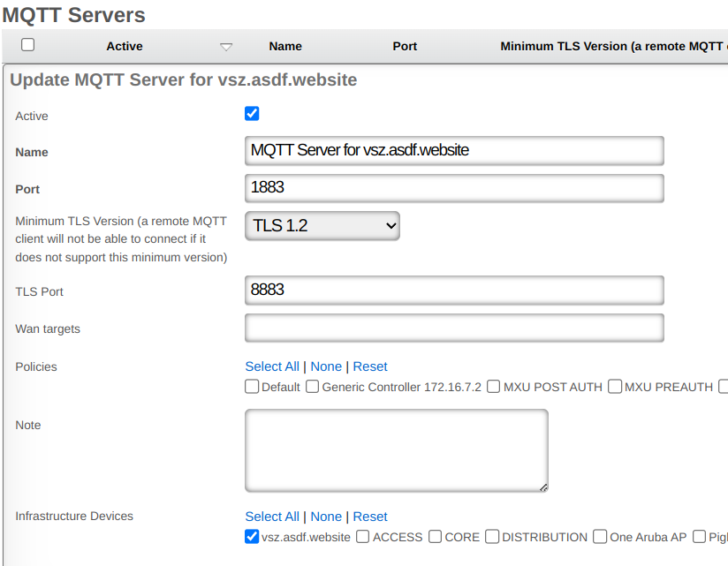The width and height of the screenshot is (728, 566).
Task: Click the TLS Port field showing 8883
Action: (454, 291)
